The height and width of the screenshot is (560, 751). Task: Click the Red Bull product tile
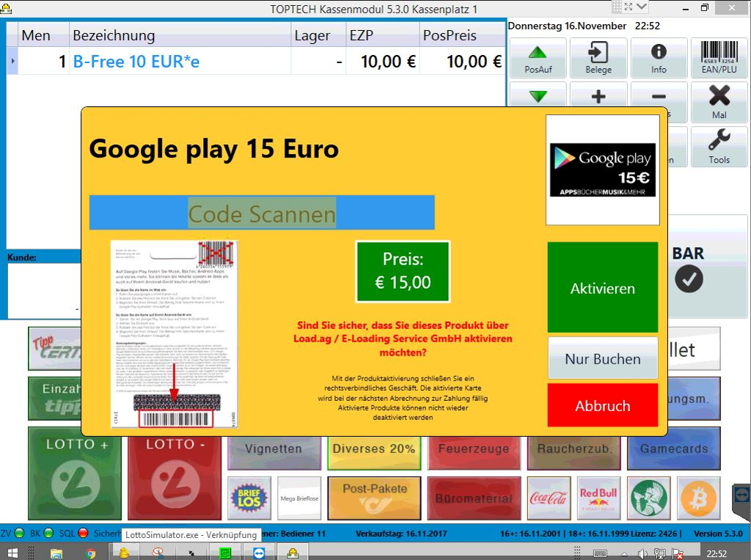(x=598, y=498)
